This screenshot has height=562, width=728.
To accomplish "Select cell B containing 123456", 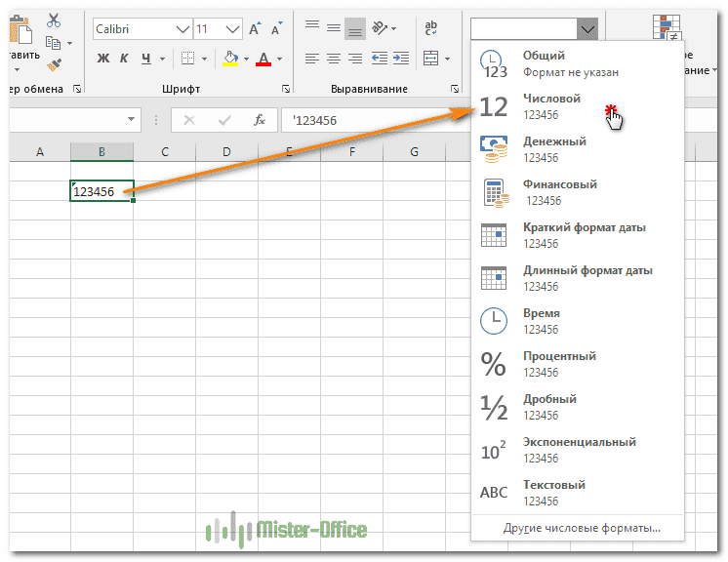I will (x=101, y=192).
